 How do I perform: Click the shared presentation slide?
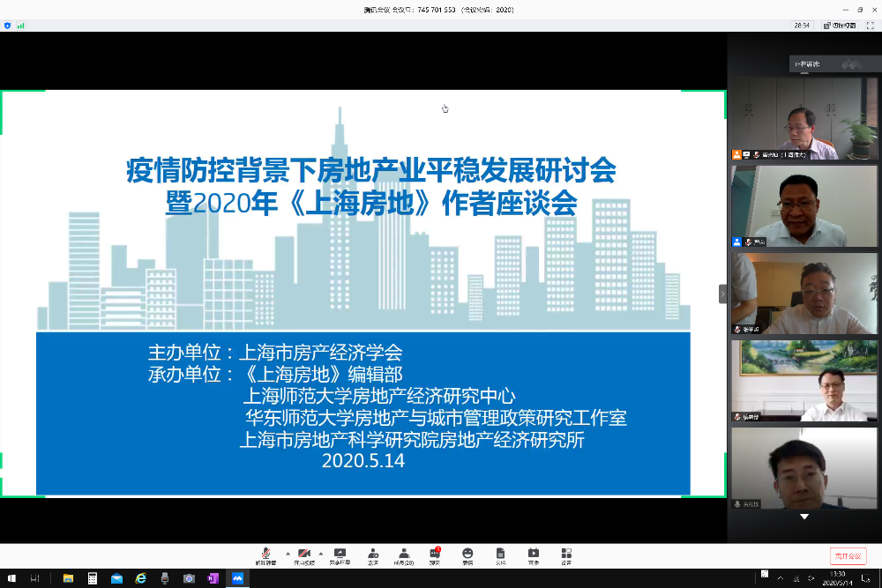363,294
